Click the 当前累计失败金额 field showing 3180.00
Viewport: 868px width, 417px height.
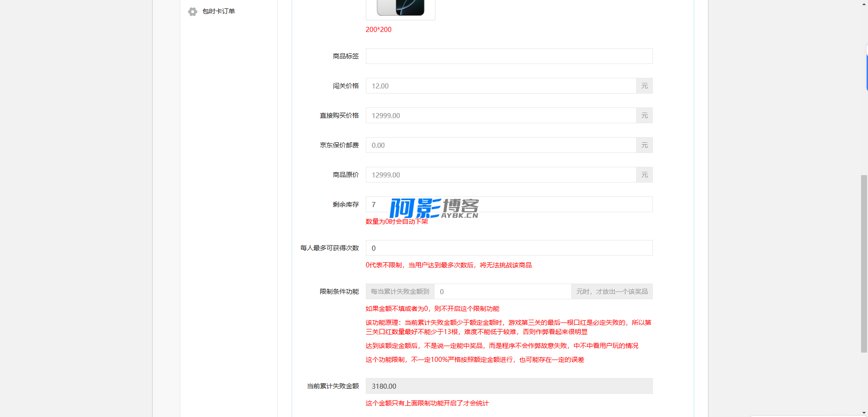click(x=509, y=386)
